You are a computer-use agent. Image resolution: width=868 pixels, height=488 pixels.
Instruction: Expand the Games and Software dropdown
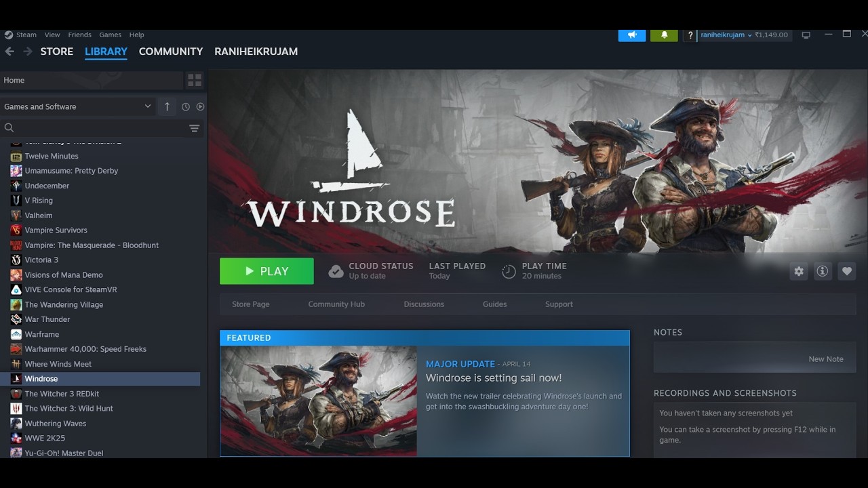tap(78, 106)
